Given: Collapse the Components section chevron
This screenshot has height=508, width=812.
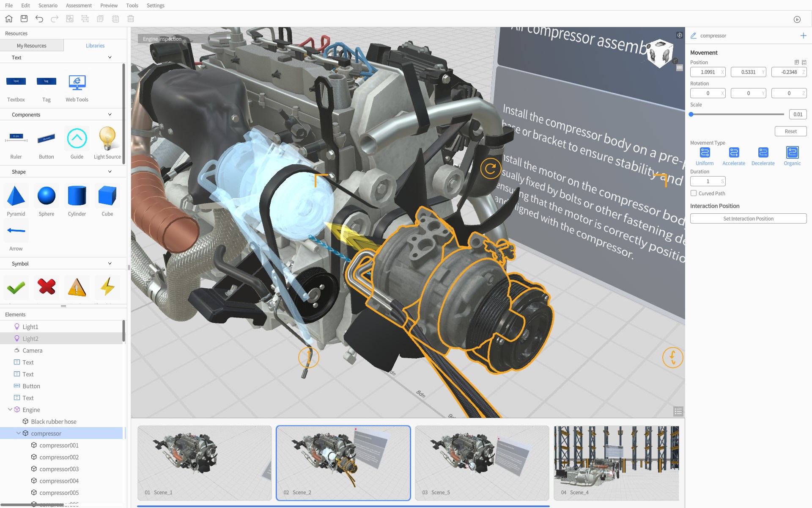Looking at the screenshot, I should click(110, 114).
